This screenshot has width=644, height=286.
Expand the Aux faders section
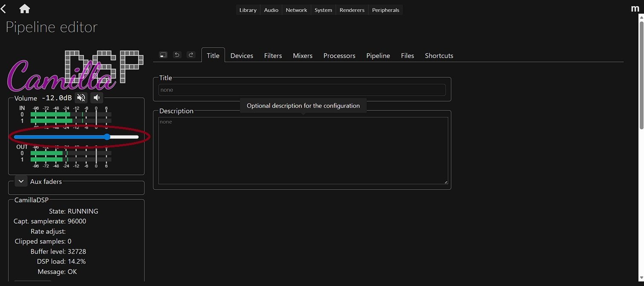[x=21, y=181]
